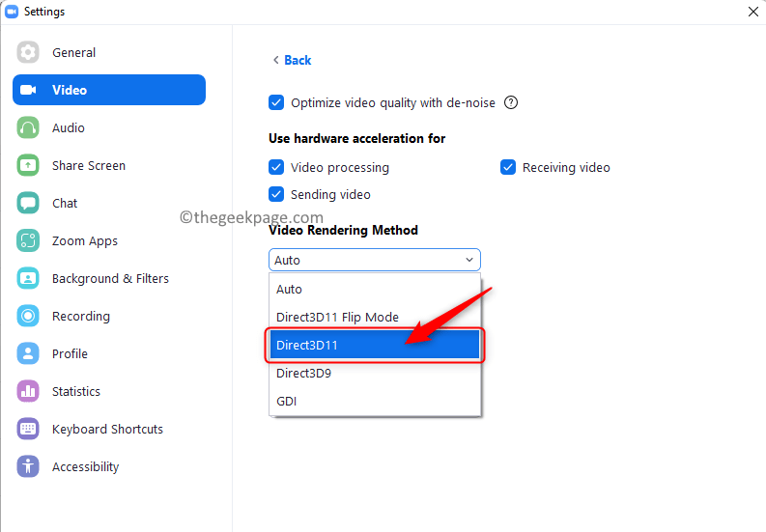766x532 pixels.
Task: Click the Video camera icon in sidebar
Action: pos(28,90)
